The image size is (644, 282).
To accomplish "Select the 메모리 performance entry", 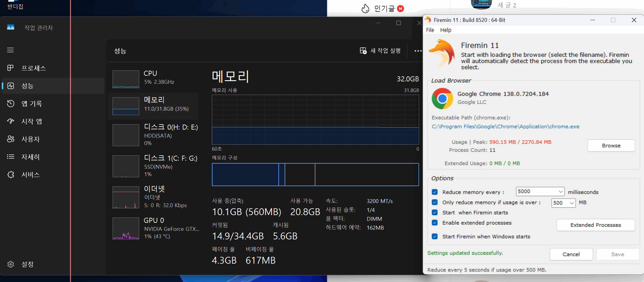I will [x=153, y=106].
